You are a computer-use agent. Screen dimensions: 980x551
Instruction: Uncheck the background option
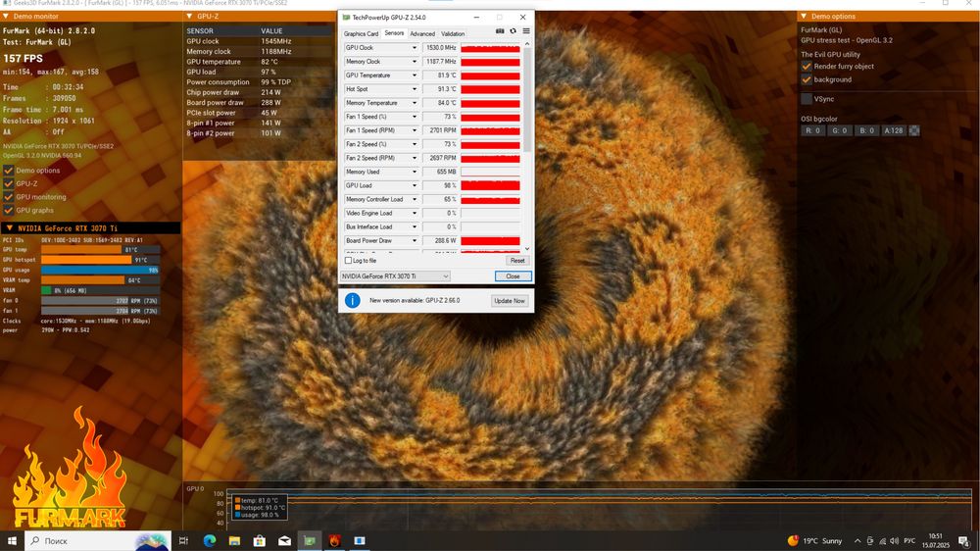pos(807,79)
